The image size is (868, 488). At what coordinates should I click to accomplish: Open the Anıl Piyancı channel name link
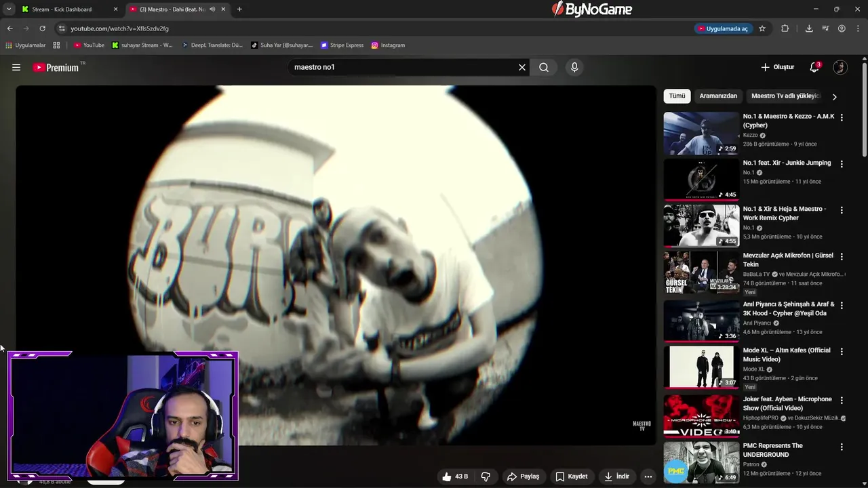coord(757,323)
